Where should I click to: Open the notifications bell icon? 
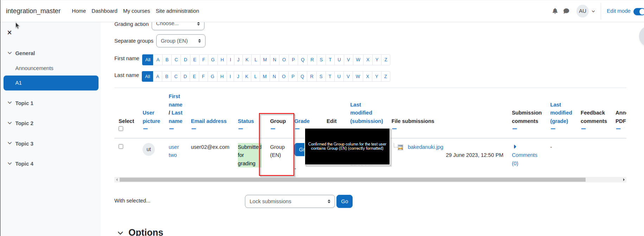pos(555,11)
